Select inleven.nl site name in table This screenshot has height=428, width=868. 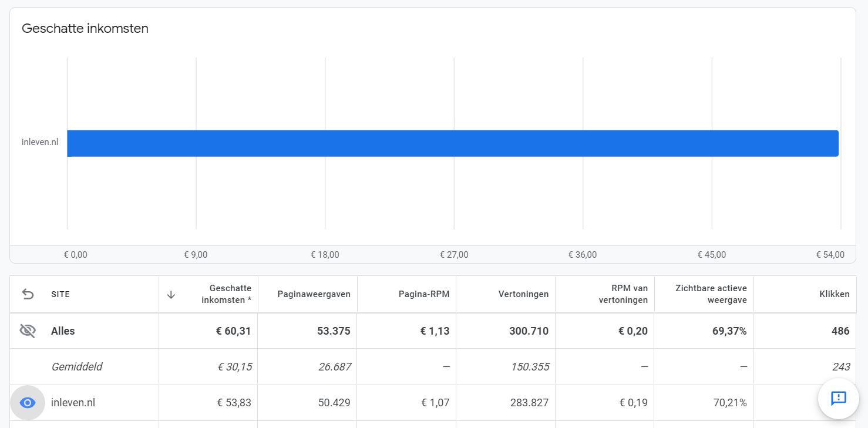coord(73,403)
